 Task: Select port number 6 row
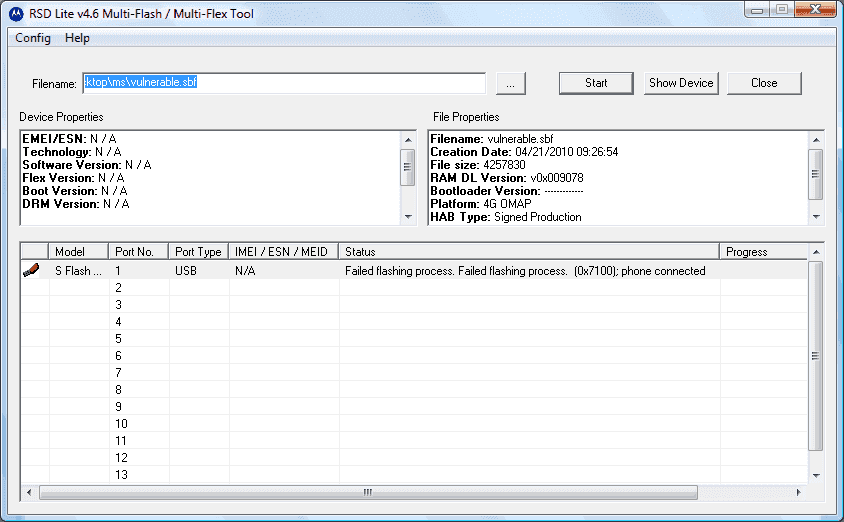[x=413, y=356]
